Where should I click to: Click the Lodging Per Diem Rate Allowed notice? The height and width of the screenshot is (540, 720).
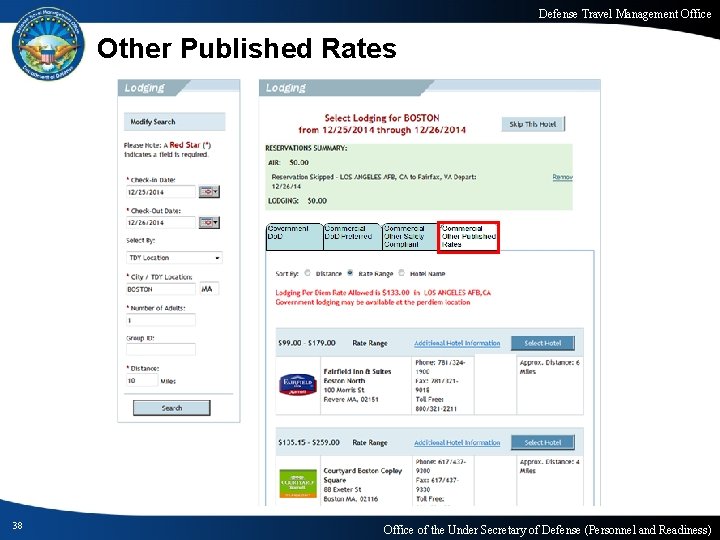coord(383,292)
